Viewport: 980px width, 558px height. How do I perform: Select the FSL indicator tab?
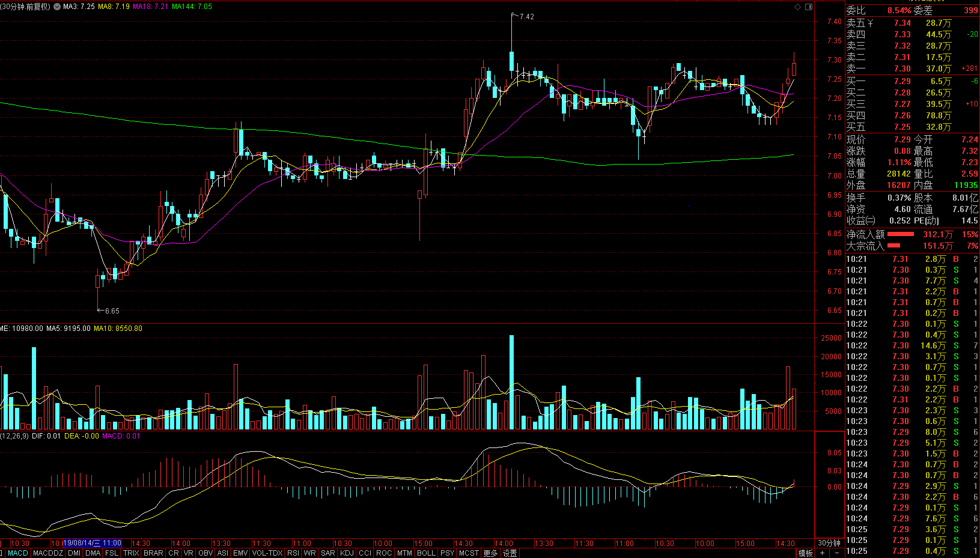click(x=112, y=553)
